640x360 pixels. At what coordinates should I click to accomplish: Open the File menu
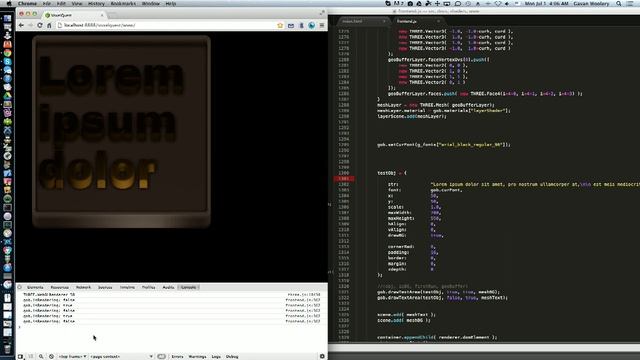click(47, 3)
